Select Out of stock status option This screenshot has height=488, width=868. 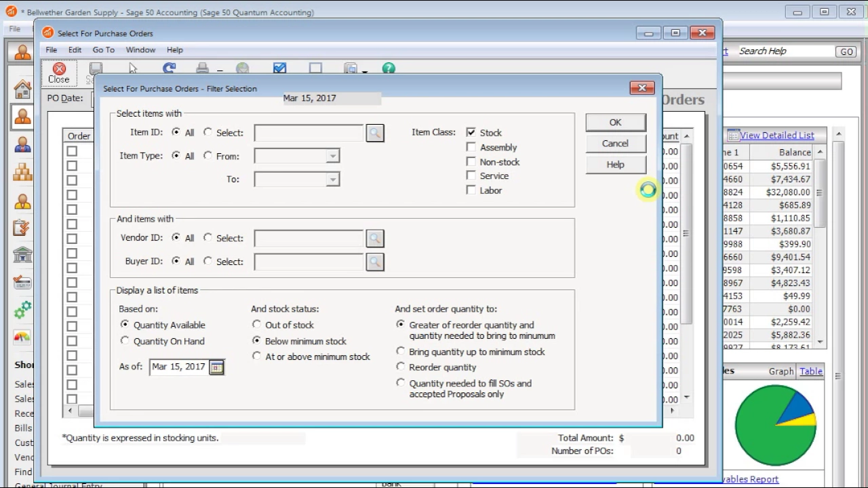(x=256, y=325)
